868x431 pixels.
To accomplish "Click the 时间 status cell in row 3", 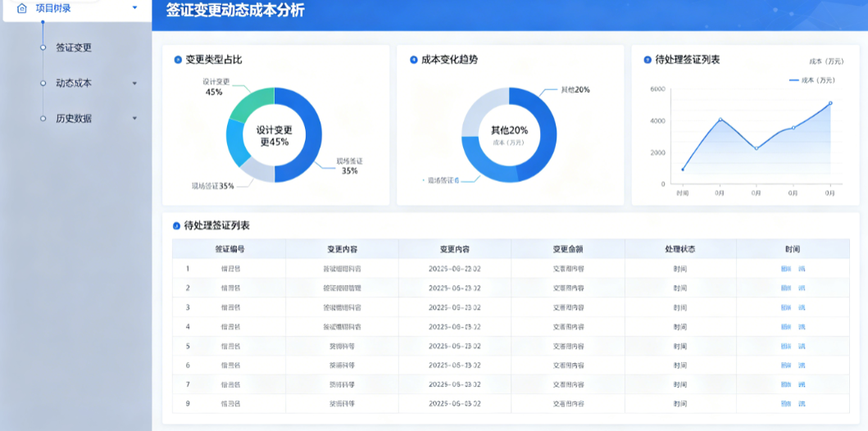I will click(679, 307).
